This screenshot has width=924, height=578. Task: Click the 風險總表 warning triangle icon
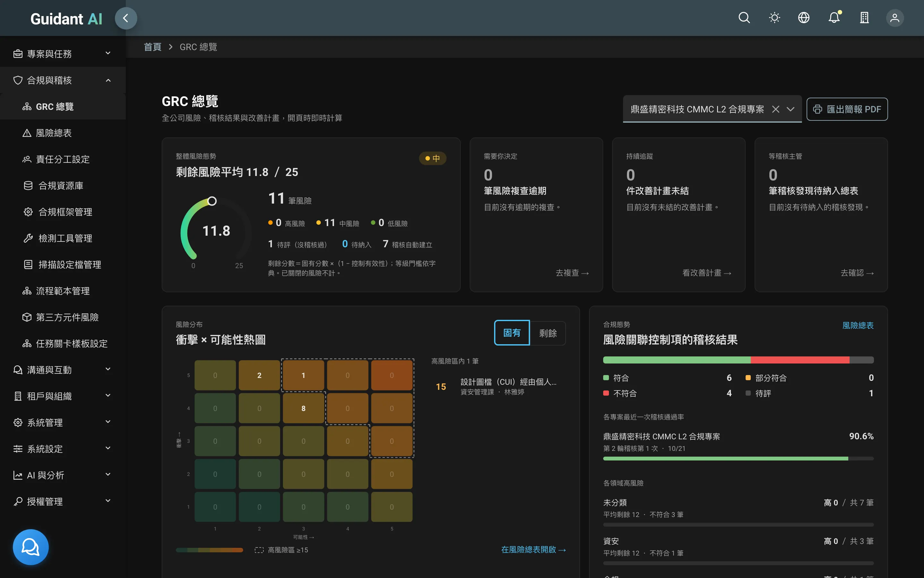pos(27,133)
